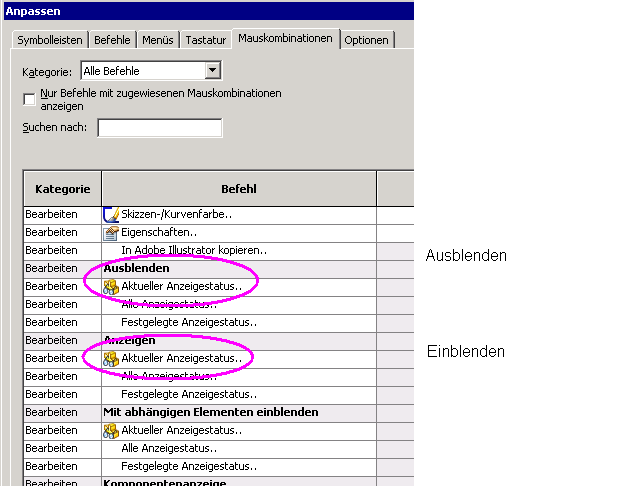The width and height of the screenshot is (635, 486).
Task: Select the Ausblenden group heading
Action: tap(136, 268)
